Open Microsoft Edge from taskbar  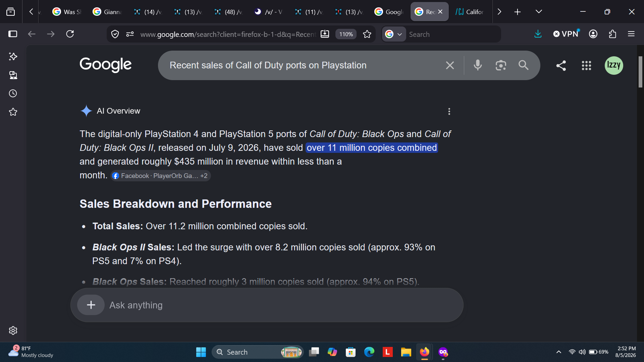click(369, 352)
